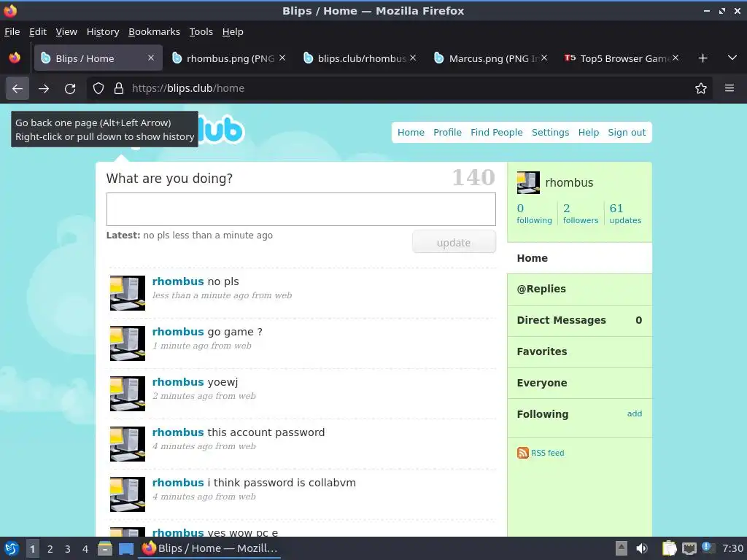Close the Marcus.png tab
The image size is (747, 560).
click(x=544, y=58)
